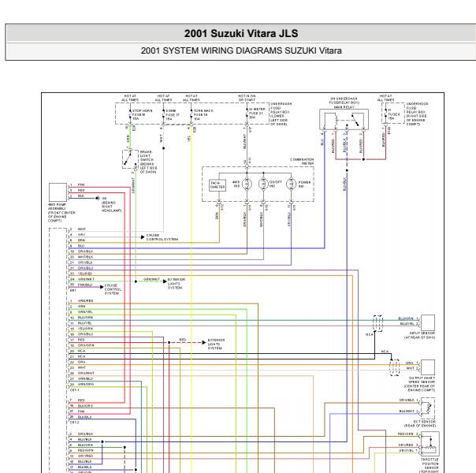Click the FI fuse symbol in underhood box
The width and height of the screenshot is (476, 473).
(385, 114)
